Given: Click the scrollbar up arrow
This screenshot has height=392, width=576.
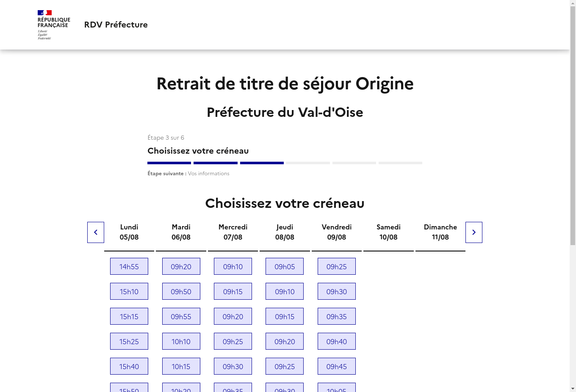Looking at the screenshot, I should click(x=573, y=3).
